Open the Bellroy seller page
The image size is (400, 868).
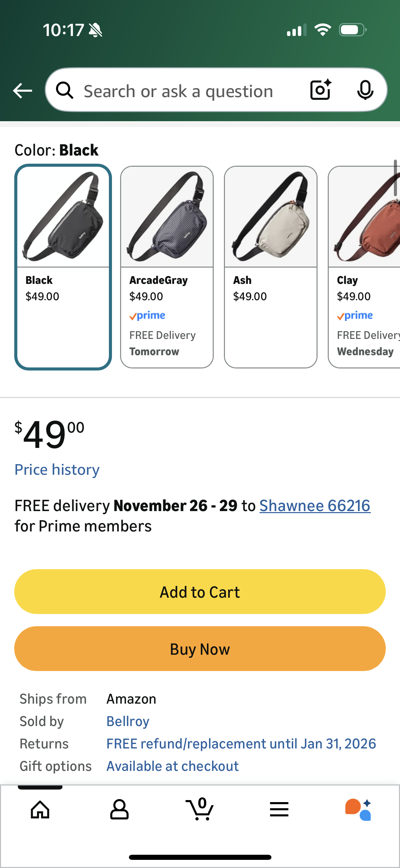(128, 721)
